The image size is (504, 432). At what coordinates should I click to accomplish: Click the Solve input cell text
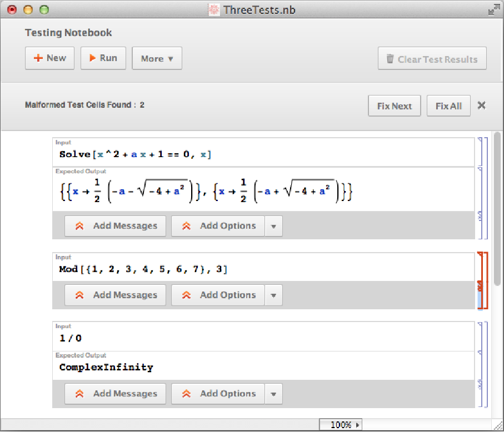135,154
